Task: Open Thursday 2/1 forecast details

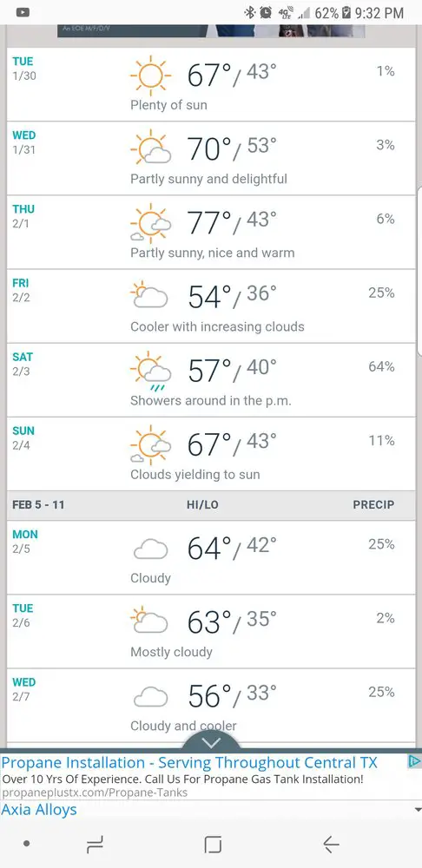Action: pyautogui.click(x=210, y=232)
